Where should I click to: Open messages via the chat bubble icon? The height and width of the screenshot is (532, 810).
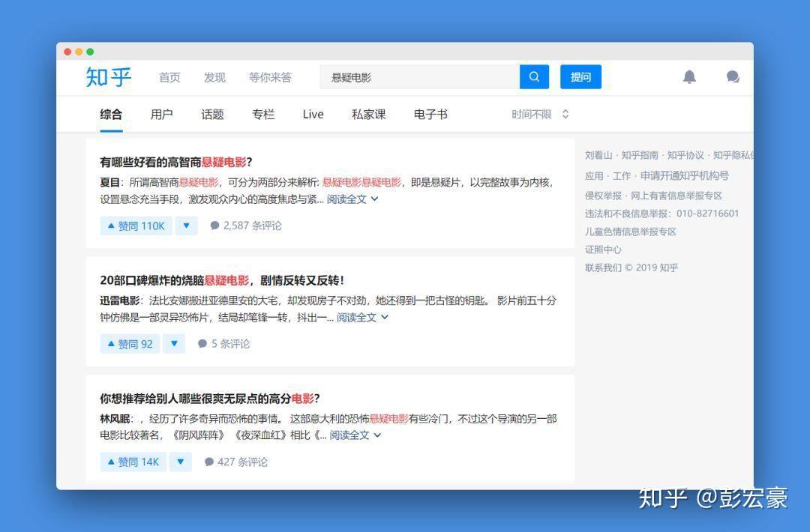pyautogui.click(x=733, y=77)
